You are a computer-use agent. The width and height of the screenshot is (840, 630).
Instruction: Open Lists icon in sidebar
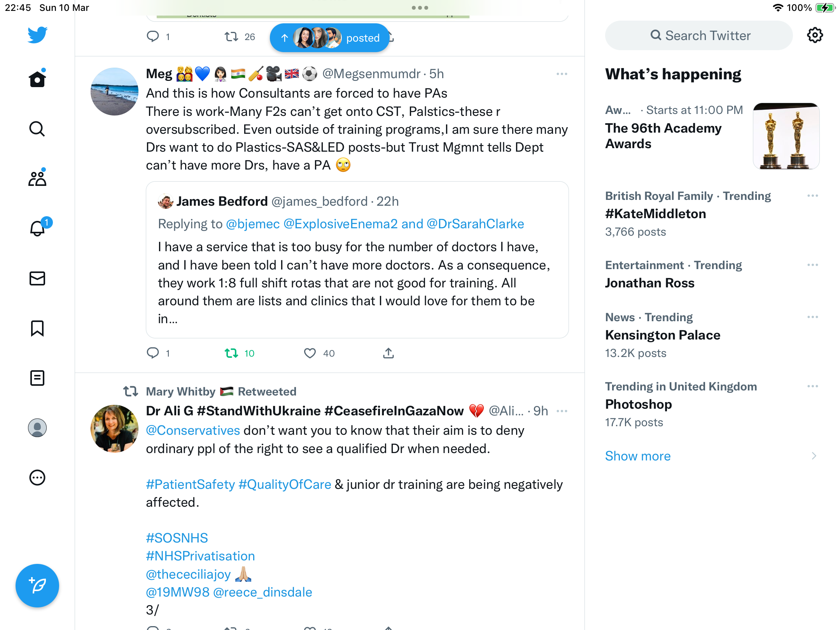point(37,378)
